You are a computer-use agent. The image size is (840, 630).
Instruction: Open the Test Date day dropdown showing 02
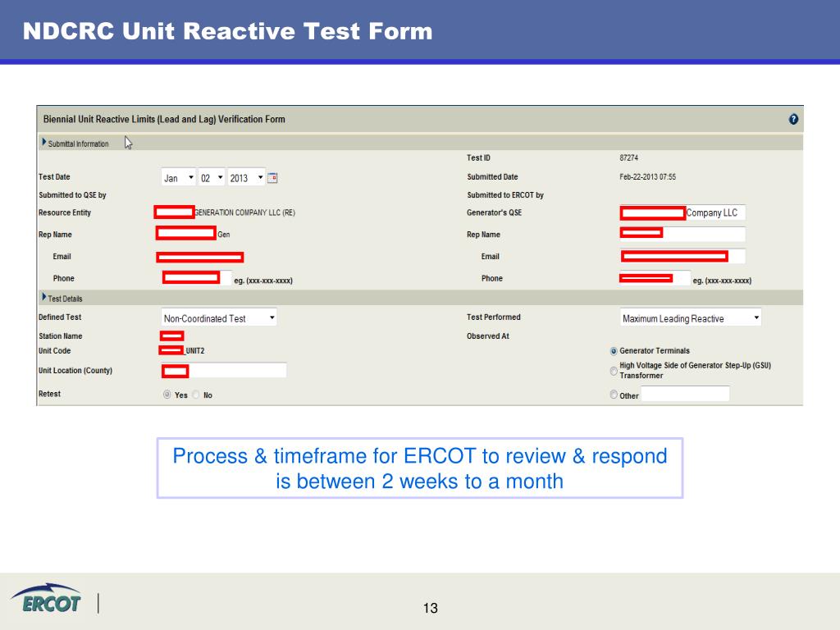pyautogui.click(x=212, y=178)
